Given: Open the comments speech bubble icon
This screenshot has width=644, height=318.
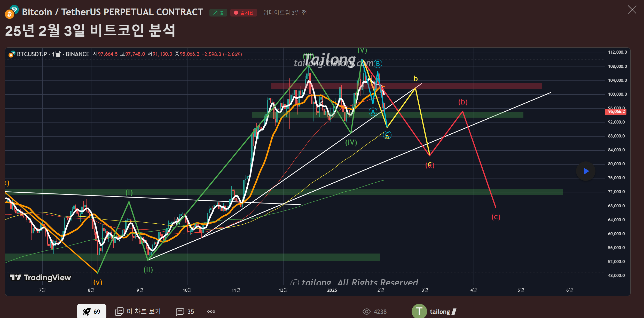Looking at the screenshot, I should point(180,312).
